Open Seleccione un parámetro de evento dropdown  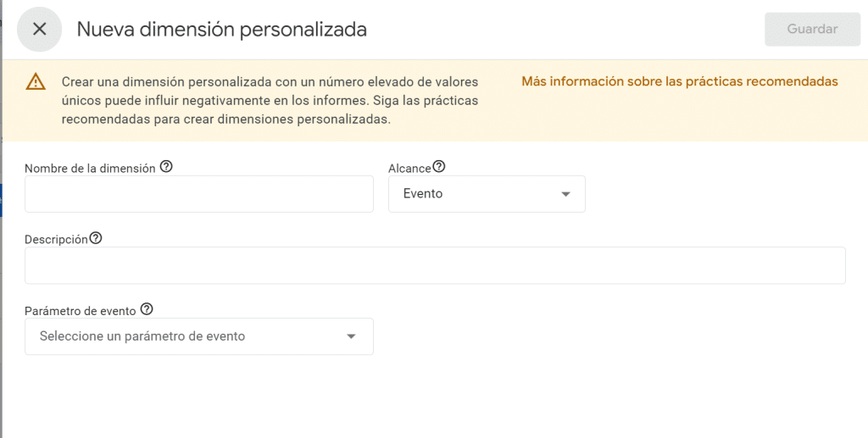198,336
